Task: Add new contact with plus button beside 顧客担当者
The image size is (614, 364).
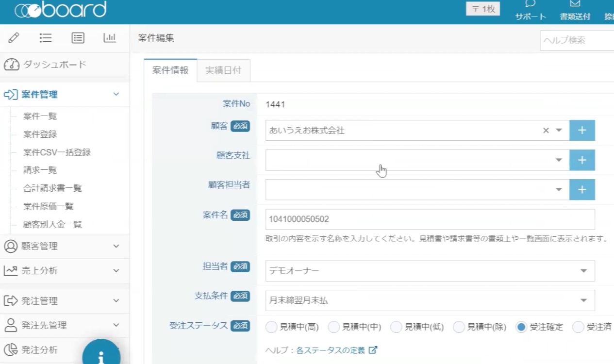Action: [582, 190]
